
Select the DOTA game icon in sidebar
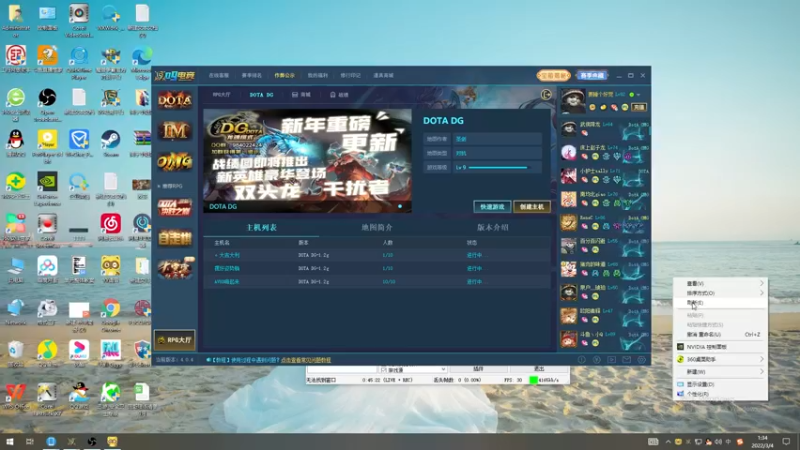click(174, 100)
